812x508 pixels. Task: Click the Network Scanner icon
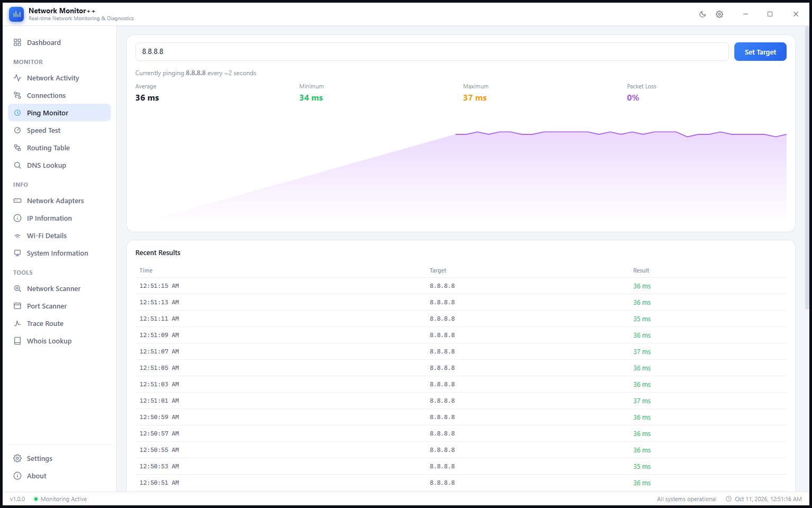tap(17, 288)
